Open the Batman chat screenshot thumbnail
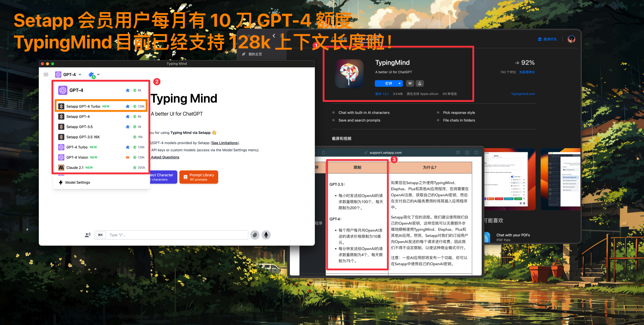Viewport: 644px width, 325px height. tap(510, 179)
